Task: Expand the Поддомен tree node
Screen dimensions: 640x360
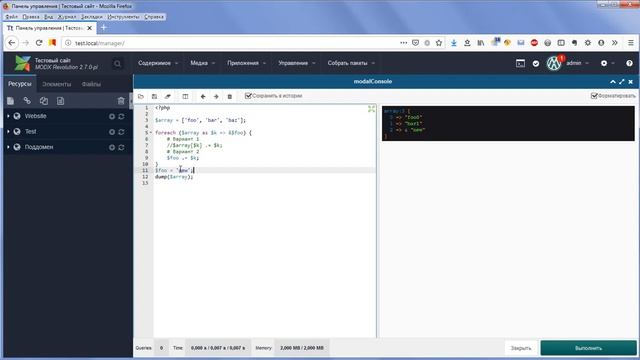Action: coord(8,147)
